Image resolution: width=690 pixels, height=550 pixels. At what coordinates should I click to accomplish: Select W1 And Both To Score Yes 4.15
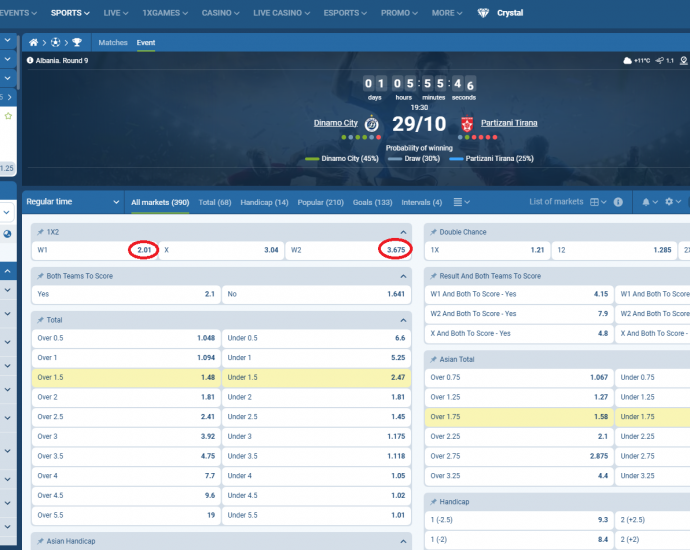tap(519, 294)
